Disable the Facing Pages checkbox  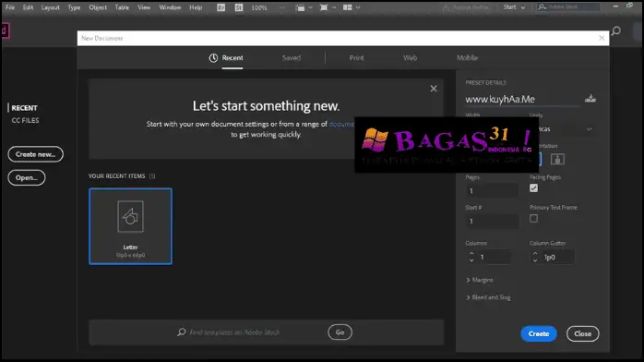[x=533, y=188]
